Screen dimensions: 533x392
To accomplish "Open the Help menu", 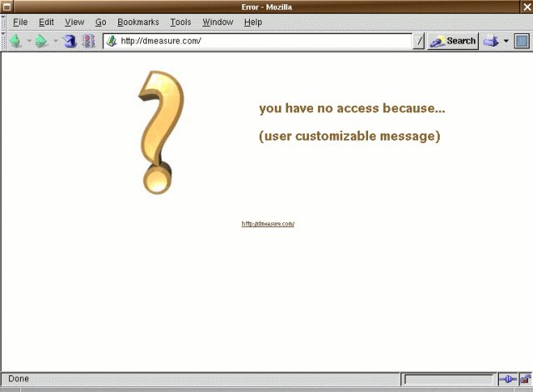I will [253, 22].
